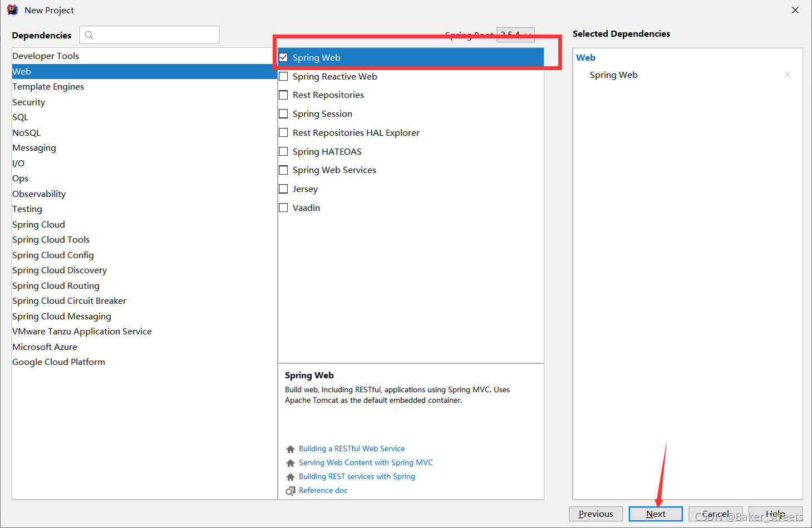The width and height of the screenshot is (812, 528).
Task: Select SQL category in list
Action: pos(145,117)
